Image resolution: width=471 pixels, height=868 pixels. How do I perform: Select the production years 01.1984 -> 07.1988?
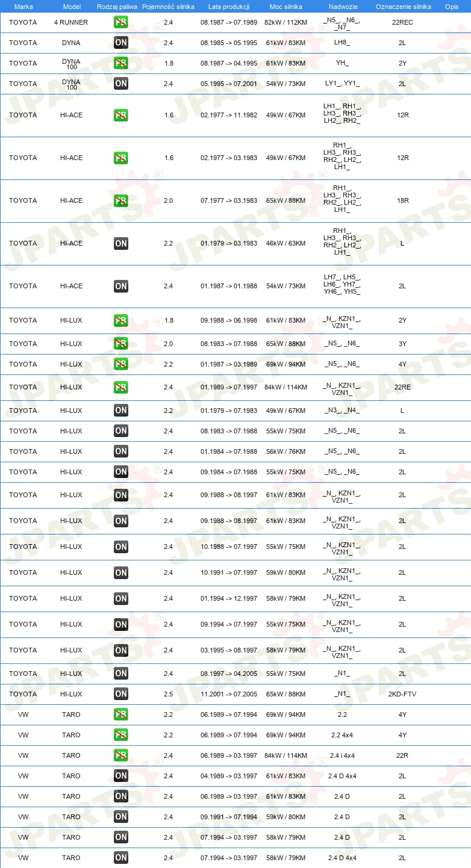click(229, 451)
